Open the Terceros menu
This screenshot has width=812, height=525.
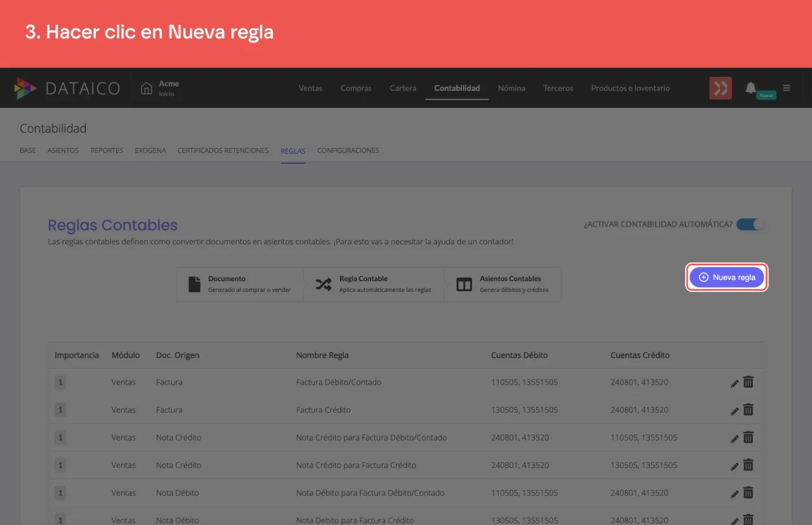point(558,88)
